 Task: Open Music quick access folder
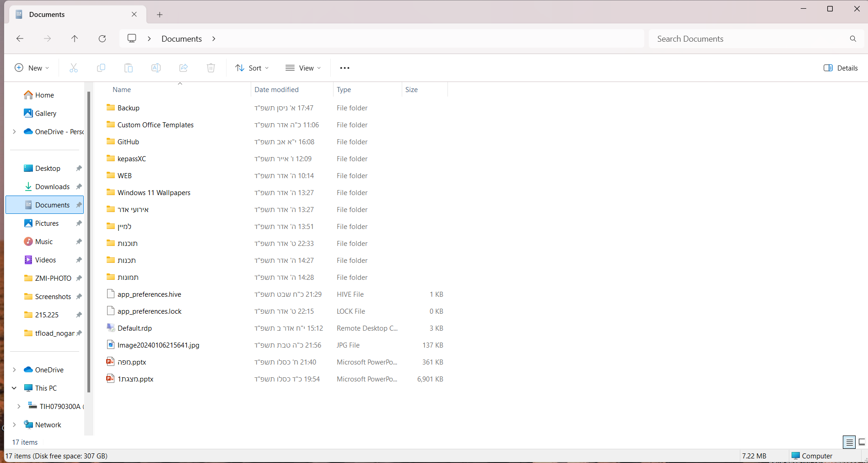click(44, 241)
